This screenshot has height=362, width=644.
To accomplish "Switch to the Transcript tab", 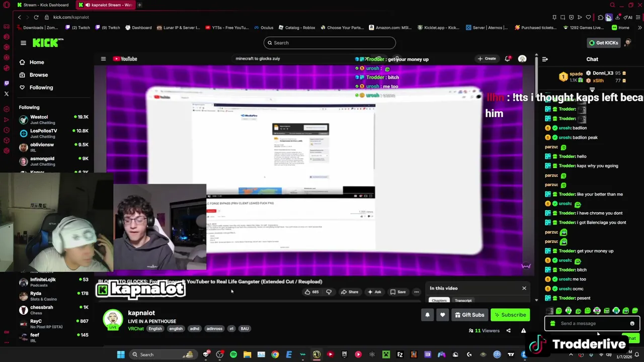I will pyautogui.click(x=463, y=300).
